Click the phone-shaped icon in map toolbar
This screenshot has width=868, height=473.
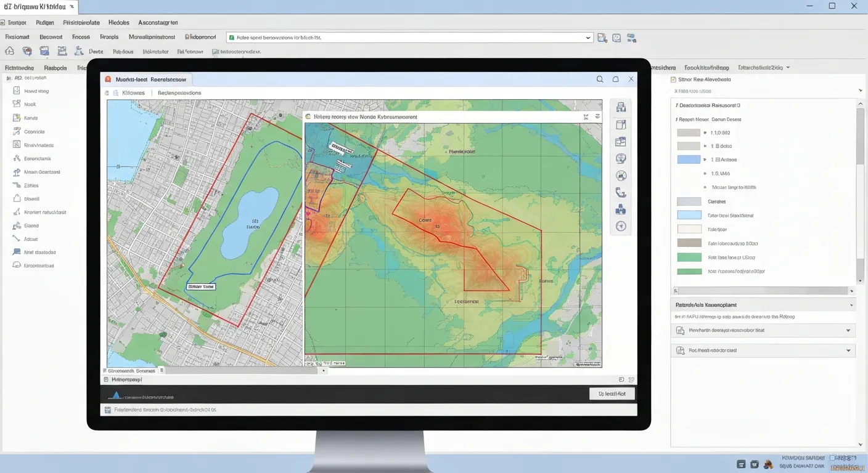pos(621,193)
